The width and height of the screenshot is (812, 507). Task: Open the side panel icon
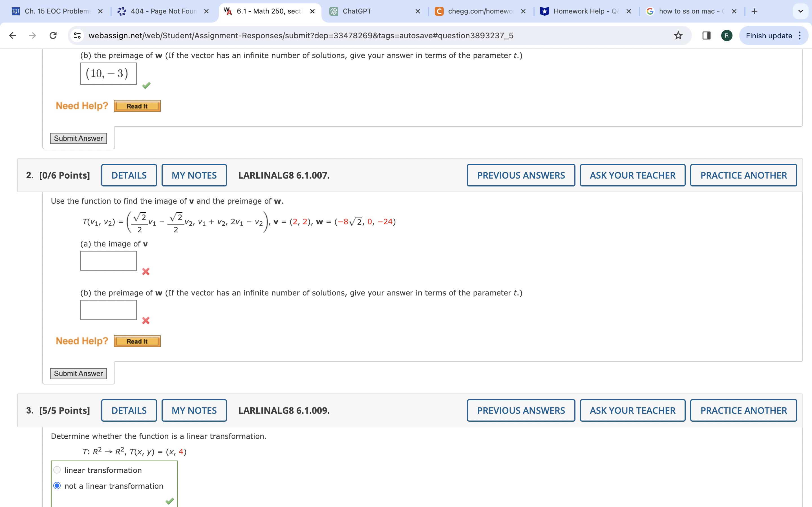coord(706,35)
